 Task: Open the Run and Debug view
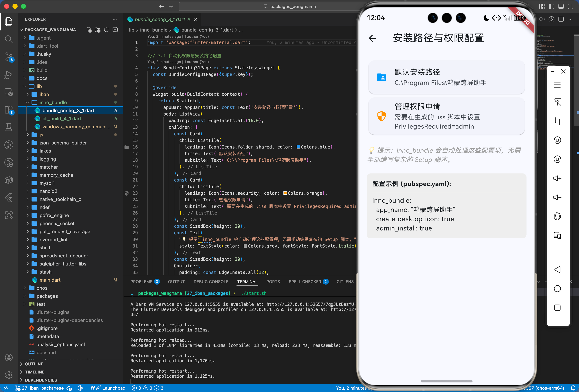tap(9, 75)
